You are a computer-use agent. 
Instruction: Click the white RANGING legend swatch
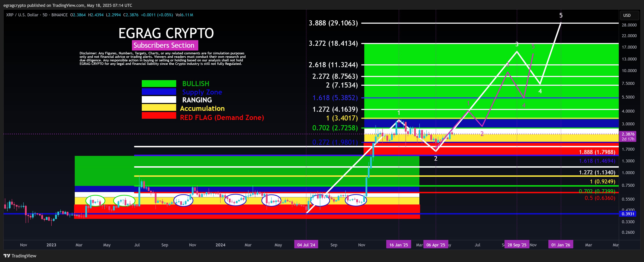(159, 100)
